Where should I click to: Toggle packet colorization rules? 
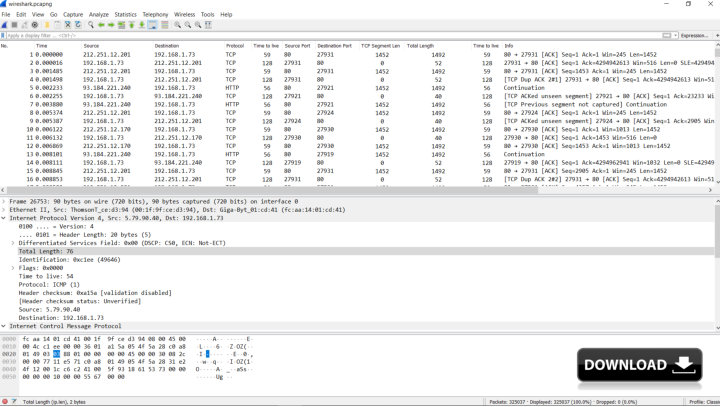[165, 25]
